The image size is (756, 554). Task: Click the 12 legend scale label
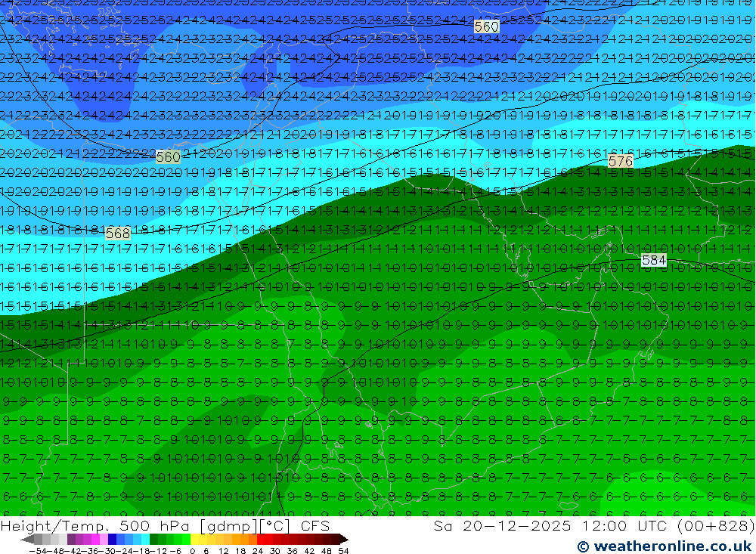point(223,551)
